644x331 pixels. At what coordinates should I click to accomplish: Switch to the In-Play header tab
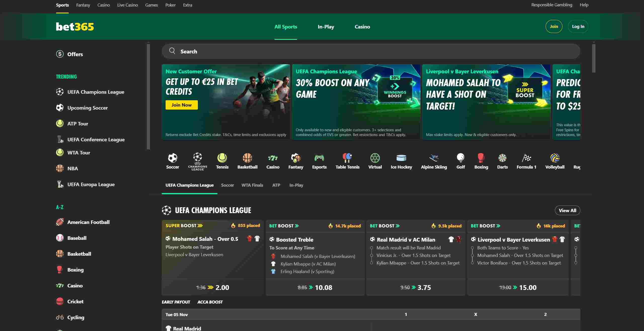[326, 27]
